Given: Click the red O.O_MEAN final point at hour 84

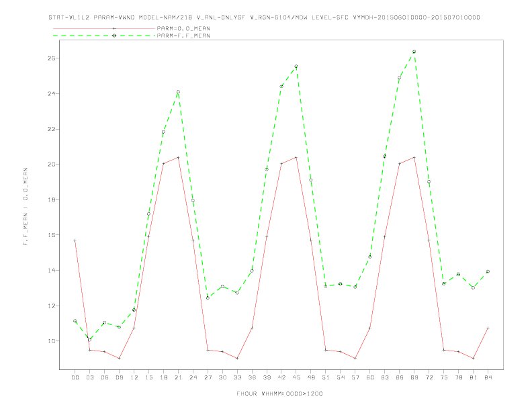Looking at the screenshot, I should (488, 328).
